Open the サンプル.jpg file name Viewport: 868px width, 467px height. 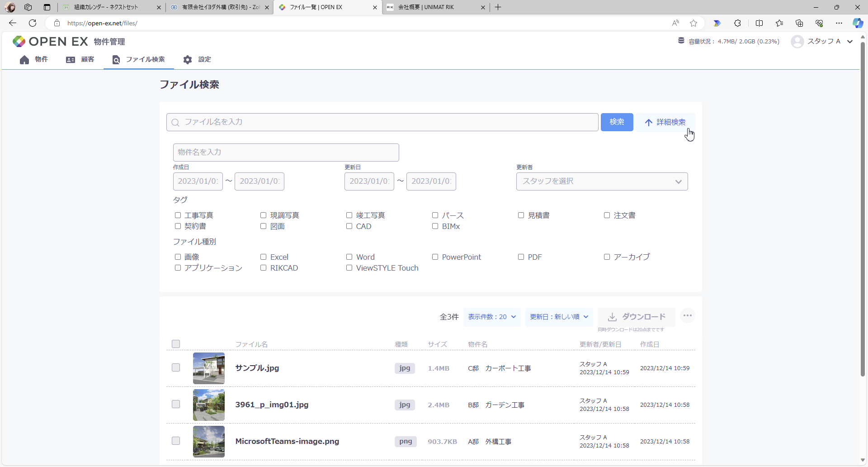[257, 368]
